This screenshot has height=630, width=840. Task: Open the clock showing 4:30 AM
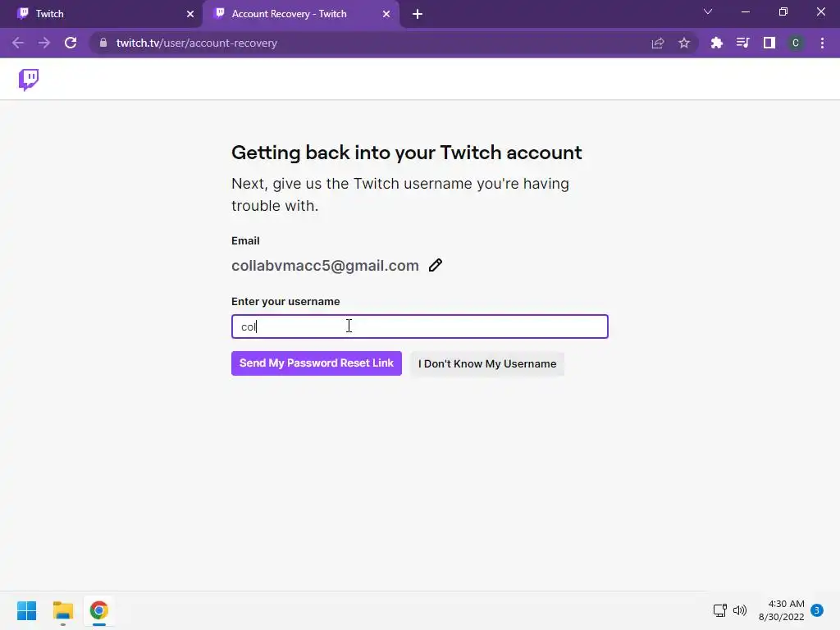click(x=782, y=610)
